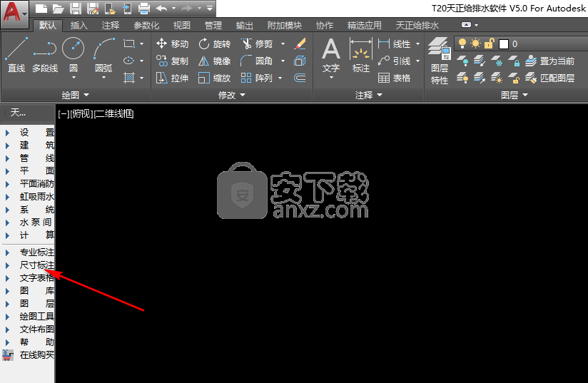The width and height of the screenshot is (588, 383).
Task: Select the Dimension (标注) tool
Action: [361, 56]
